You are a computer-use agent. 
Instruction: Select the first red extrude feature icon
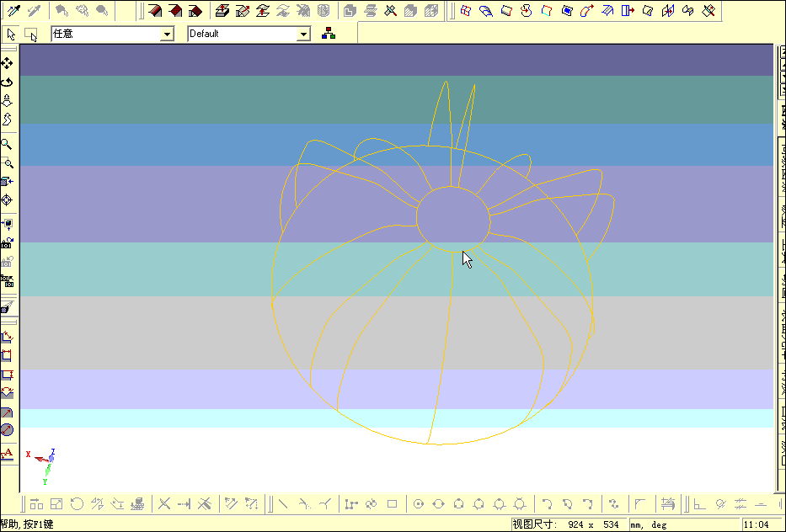(x=155, y=10)
